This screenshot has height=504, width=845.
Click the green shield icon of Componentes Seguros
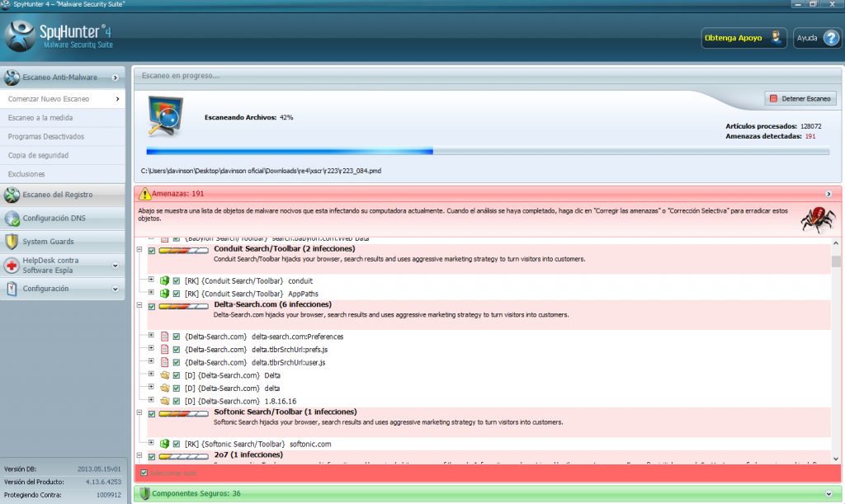click(x=144, y=493)
